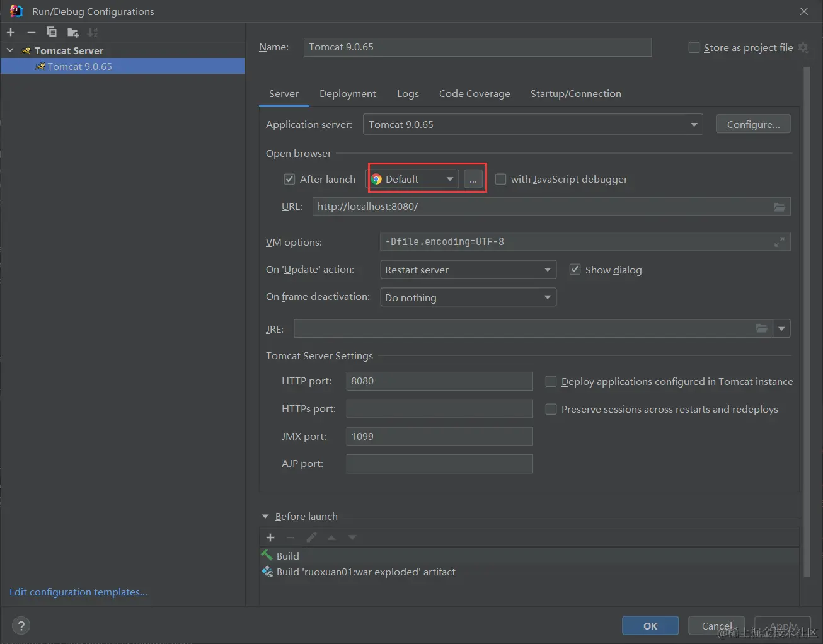Click the save configuration folder icon
This screenshot has width=823, height=644.
[x=73, y=32]
